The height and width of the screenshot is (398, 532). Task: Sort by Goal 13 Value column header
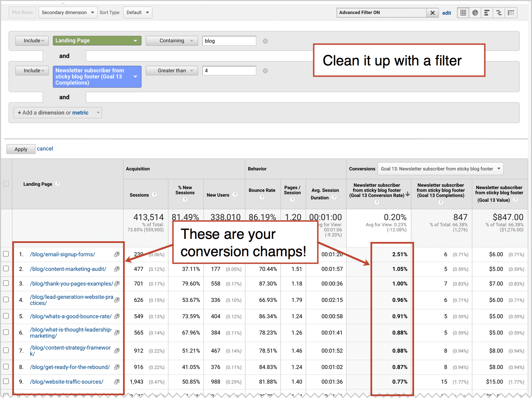(499, 194)
